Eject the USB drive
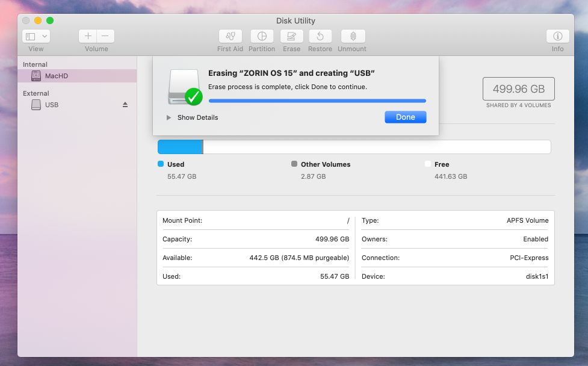Screen dimensions: 588x366 [x=125, y=105]
